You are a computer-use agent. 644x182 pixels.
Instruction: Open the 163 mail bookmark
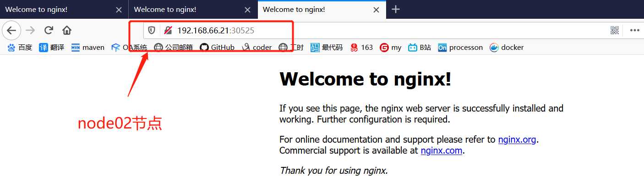(x=361, y=48)
